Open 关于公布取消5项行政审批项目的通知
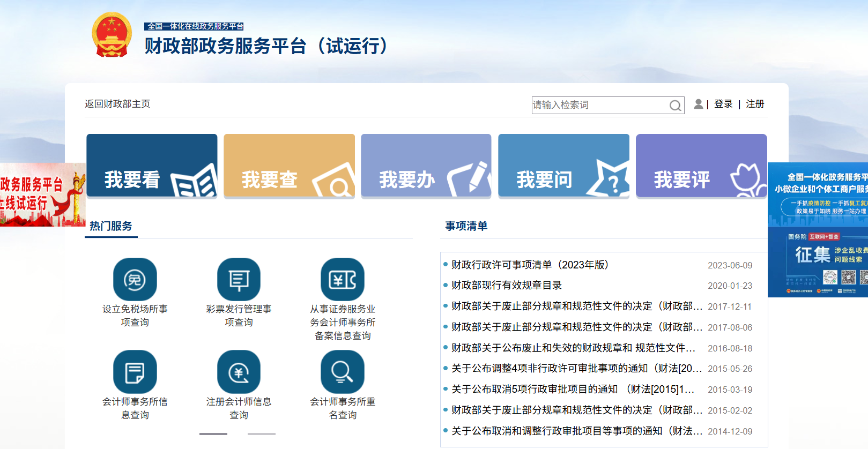The image size is (868, 449). tap(573, 389)
